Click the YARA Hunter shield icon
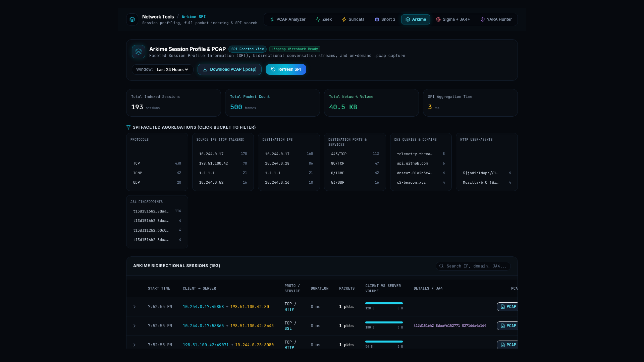 pos(483,19)
